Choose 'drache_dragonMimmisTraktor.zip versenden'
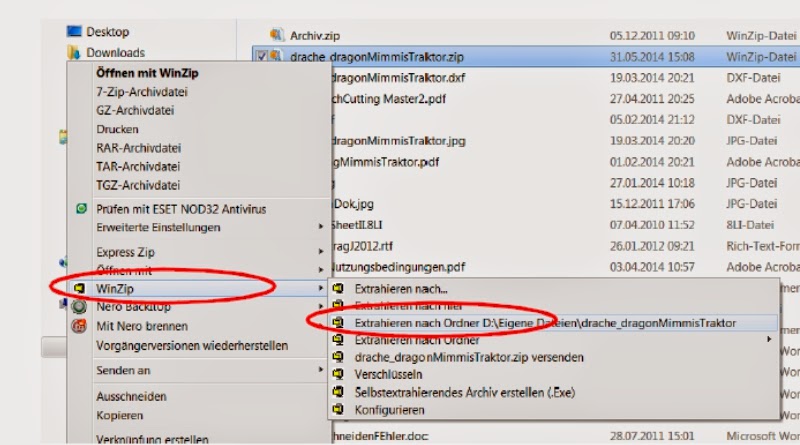This screenshot has width=800, height=445. [x=469, y=357]
